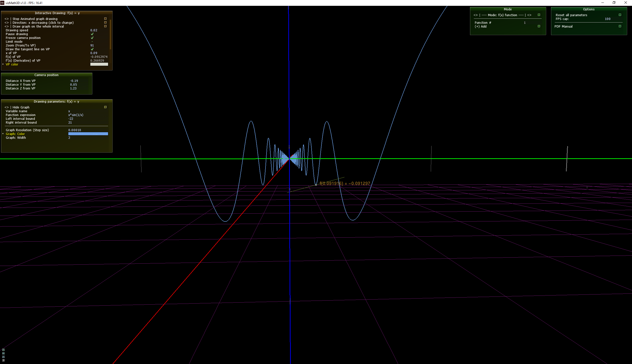The image size is (632, 364).
Task: Toggle the Freeze camera position checkmark
Action: pyautogui.click(x=92, y=38)
